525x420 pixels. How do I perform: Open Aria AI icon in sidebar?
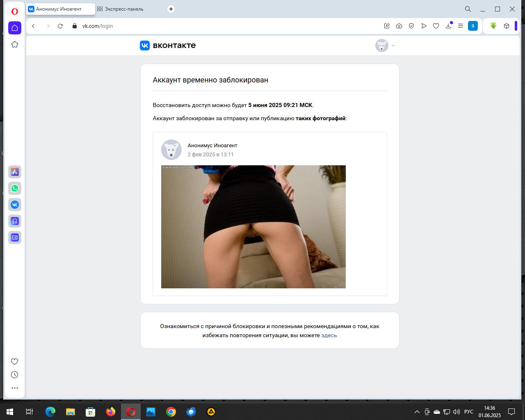[15, 172]
